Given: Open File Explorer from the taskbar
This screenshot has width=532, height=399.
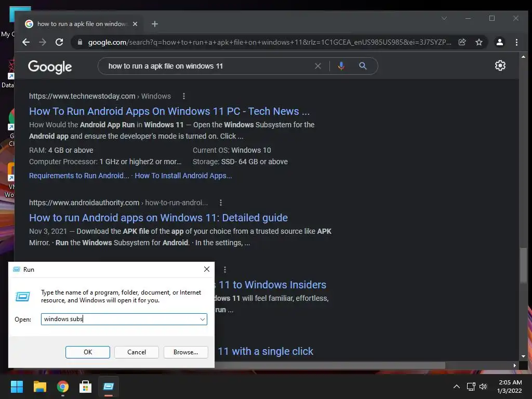Looking at the screenshot, I should tap(39, 387).
